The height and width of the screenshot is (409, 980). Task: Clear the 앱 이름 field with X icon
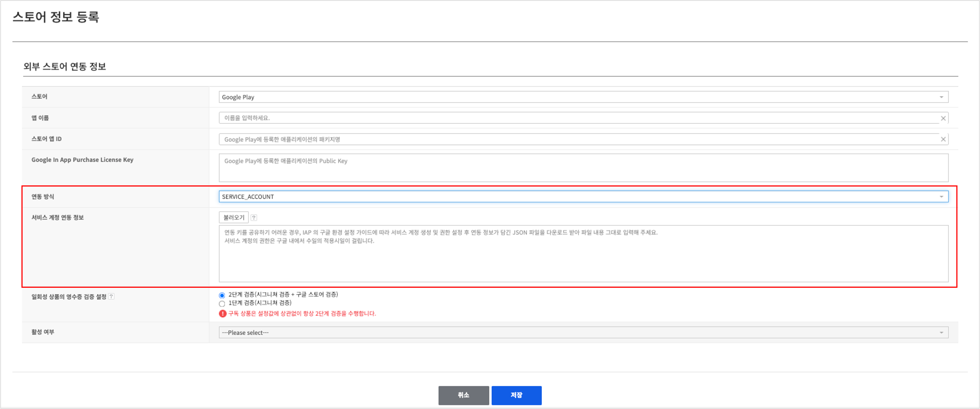click(943, 118)
